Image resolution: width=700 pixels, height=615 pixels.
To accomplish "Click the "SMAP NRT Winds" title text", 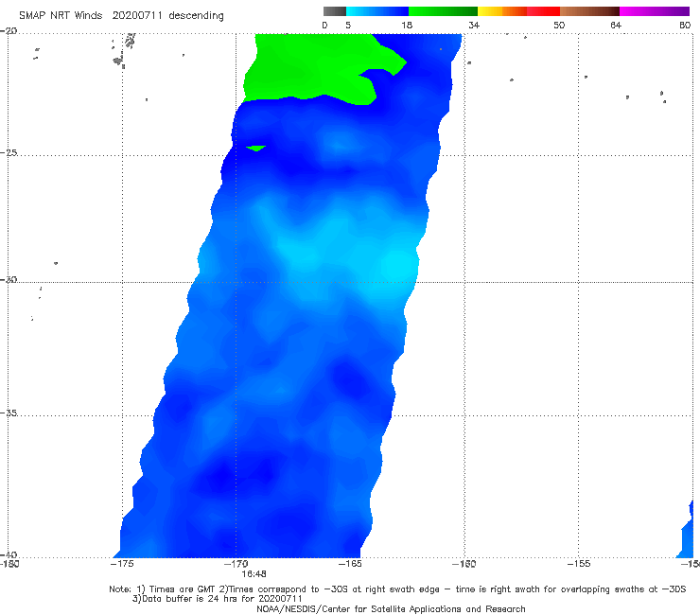I will [61, 15].
